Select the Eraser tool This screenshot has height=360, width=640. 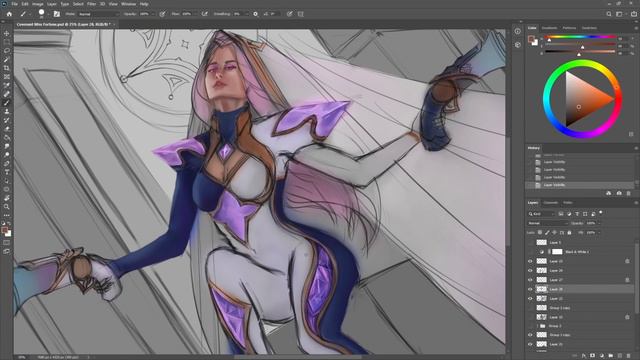7,129
